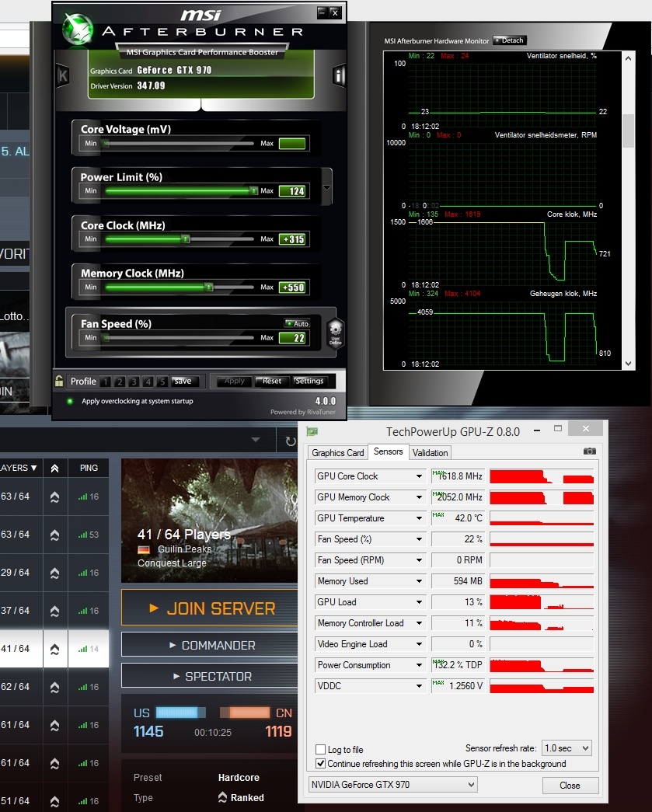The image size is (652, 812).
Task: Click boost icon in the 29 / 64 row
Action: [x=55, y=573]
